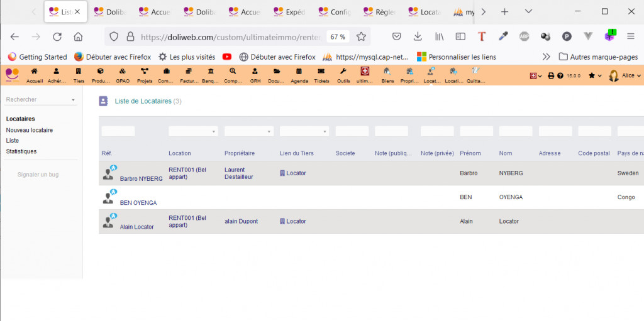Open Nouveau locataire in the sidebar
The image size is (644, 321).
click(30, 130)
